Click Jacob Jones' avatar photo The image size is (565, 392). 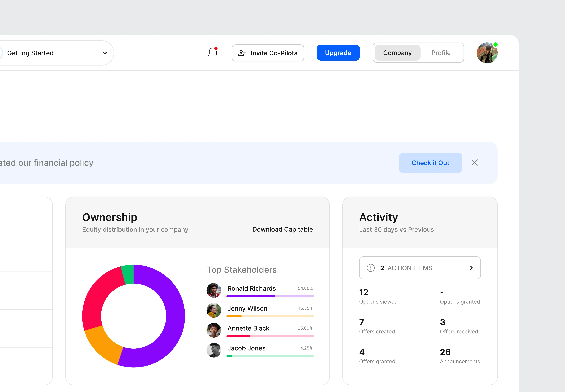tap(214, 350)
